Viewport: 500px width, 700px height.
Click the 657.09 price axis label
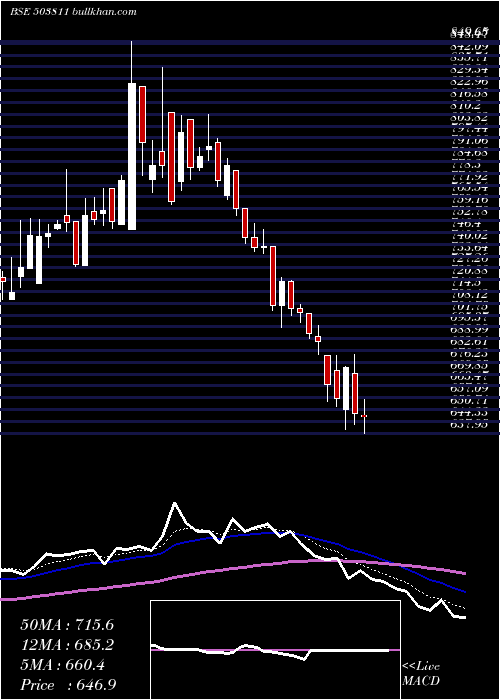tap(469, 389)
